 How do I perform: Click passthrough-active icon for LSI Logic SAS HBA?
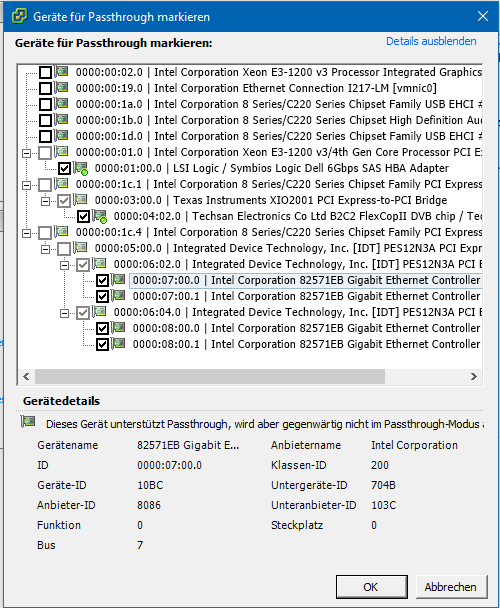pos(81,168)
